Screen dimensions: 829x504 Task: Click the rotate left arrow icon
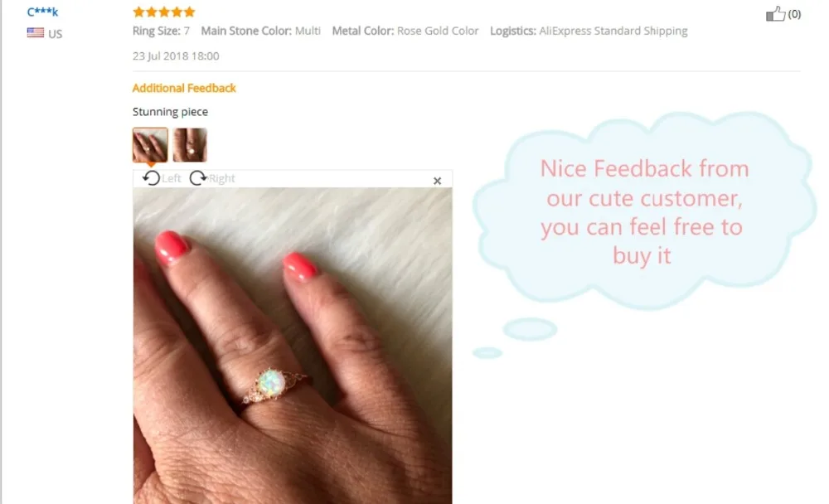coord(151,178)
